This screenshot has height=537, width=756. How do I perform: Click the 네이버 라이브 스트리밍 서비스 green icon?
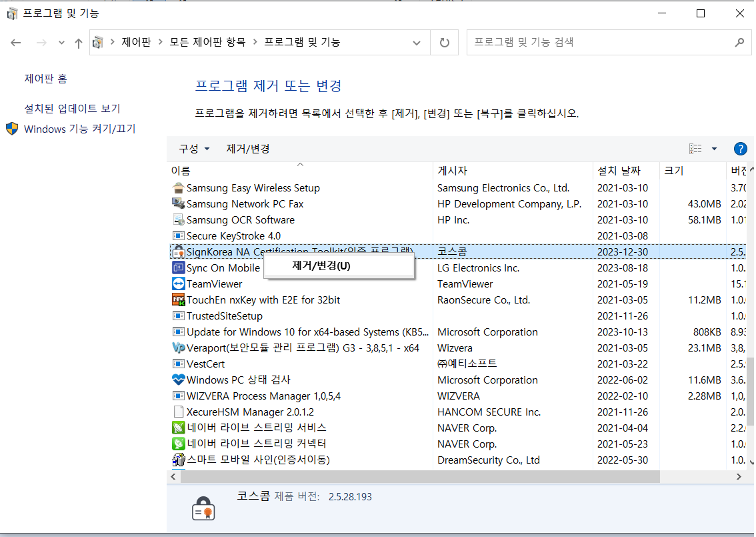(x=178, y=428)
